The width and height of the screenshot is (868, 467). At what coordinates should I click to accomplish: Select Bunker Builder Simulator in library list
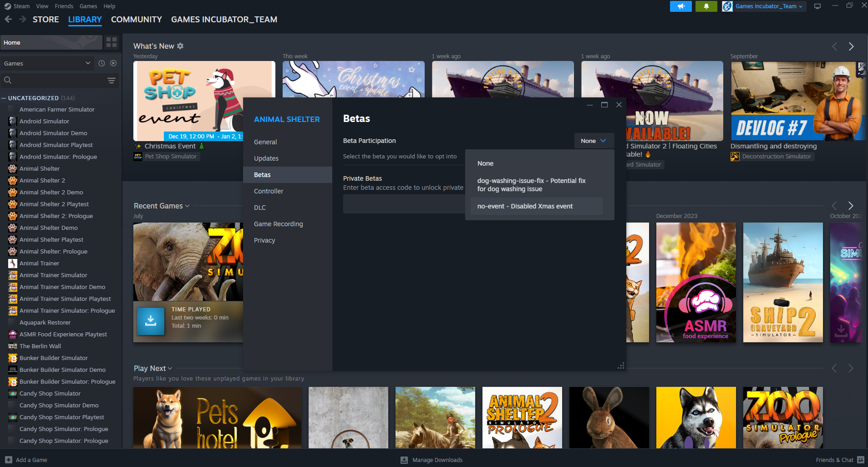pos(54,358)
